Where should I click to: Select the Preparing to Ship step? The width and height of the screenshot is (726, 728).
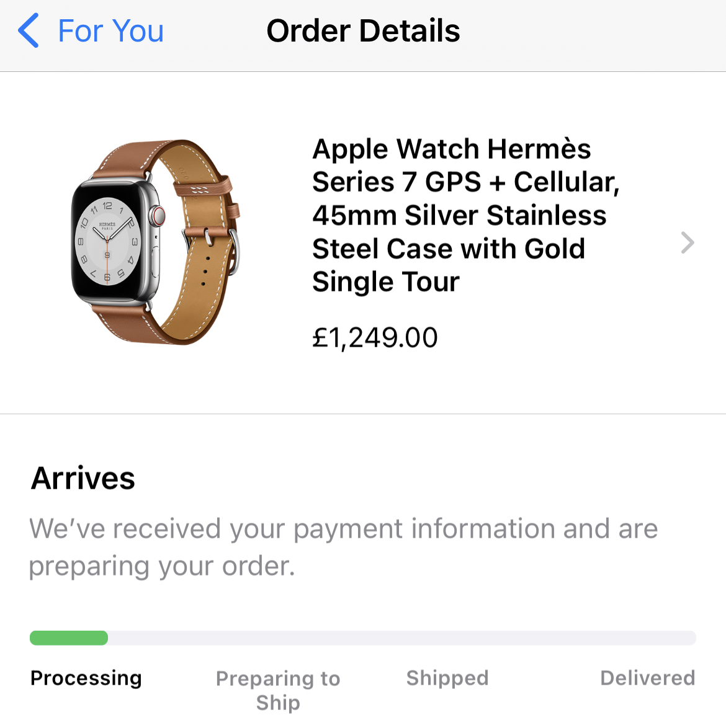click(278, 690)
